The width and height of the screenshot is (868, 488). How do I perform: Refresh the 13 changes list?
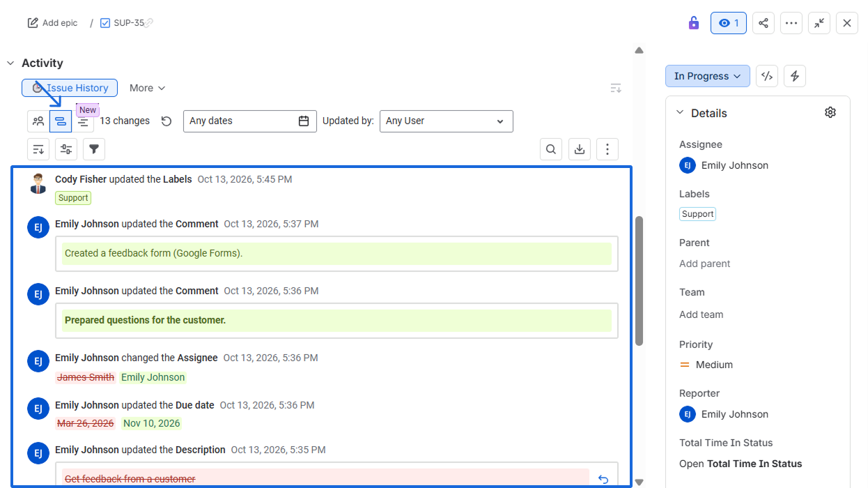[x=166, y=121]
